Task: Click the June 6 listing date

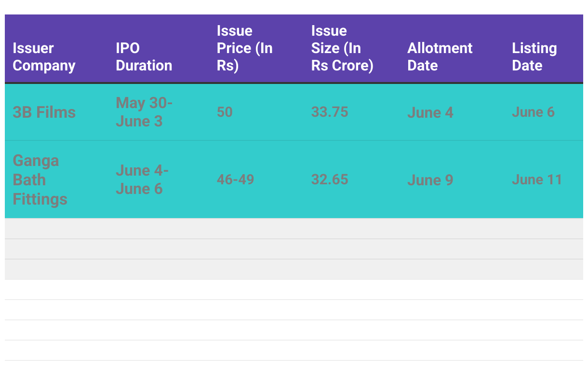Action: (533, 112)
